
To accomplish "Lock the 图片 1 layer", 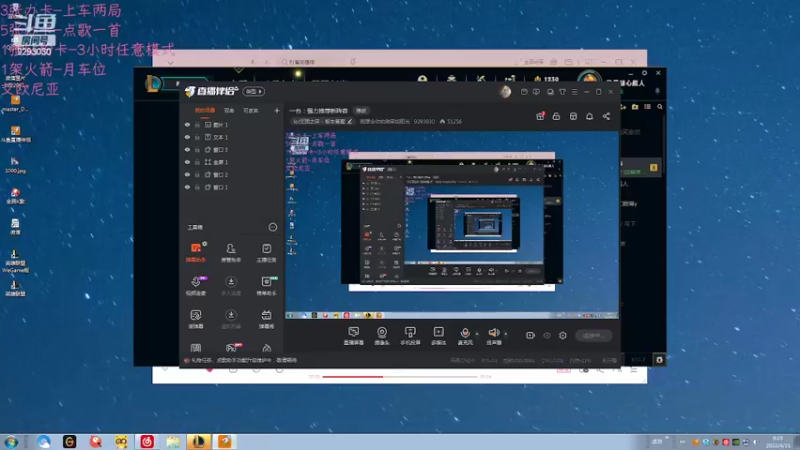I will point(197,125).
